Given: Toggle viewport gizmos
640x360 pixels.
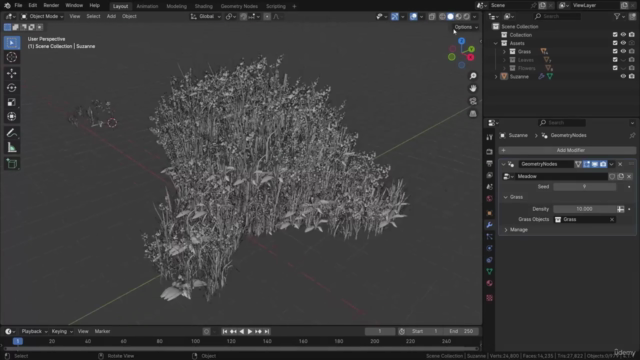Looking at the screenshot, I should (x=395, y=17).
